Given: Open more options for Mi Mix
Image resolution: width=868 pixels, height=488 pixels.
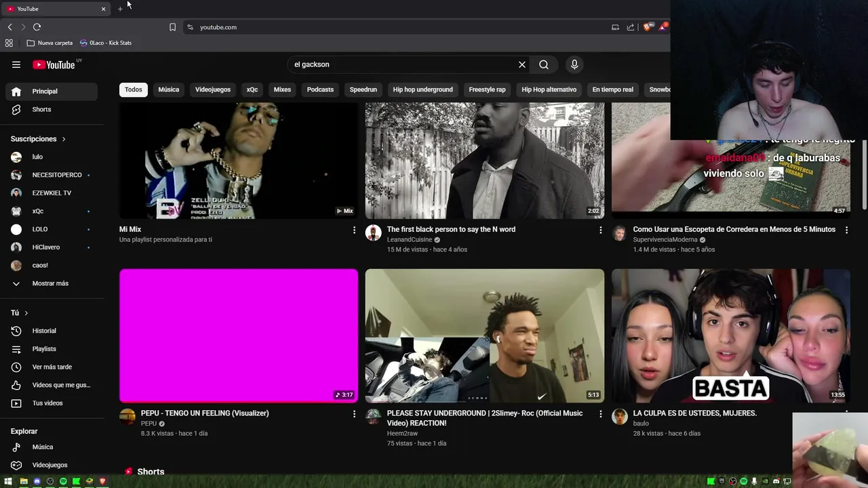Looking at the screenshot, I should (354, 230).
